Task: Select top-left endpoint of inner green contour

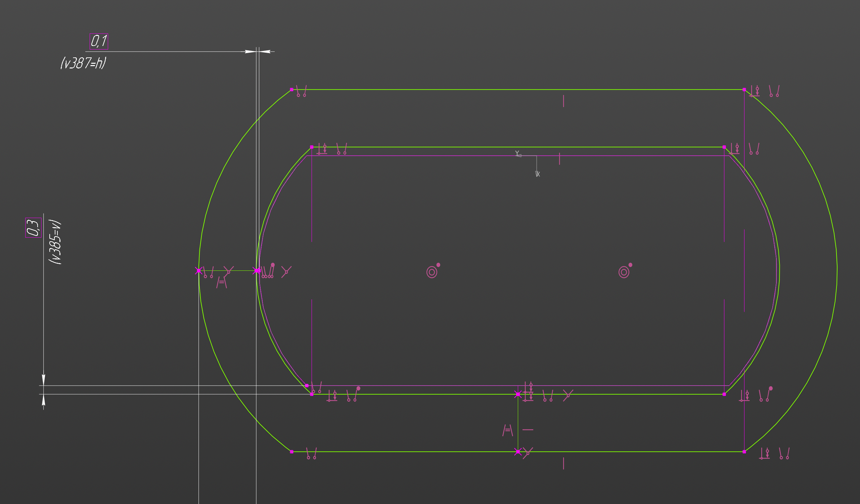Action: 312,147
